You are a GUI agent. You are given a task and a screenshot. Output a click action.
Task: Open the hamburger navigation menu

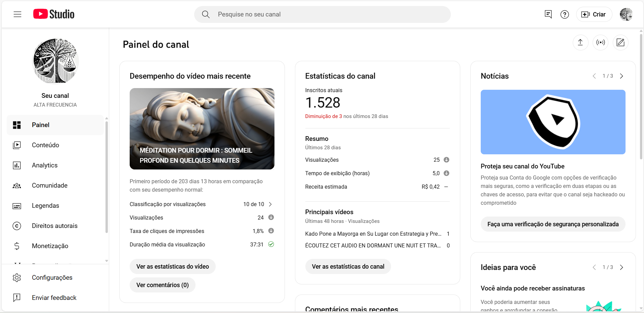click(17, 14)
